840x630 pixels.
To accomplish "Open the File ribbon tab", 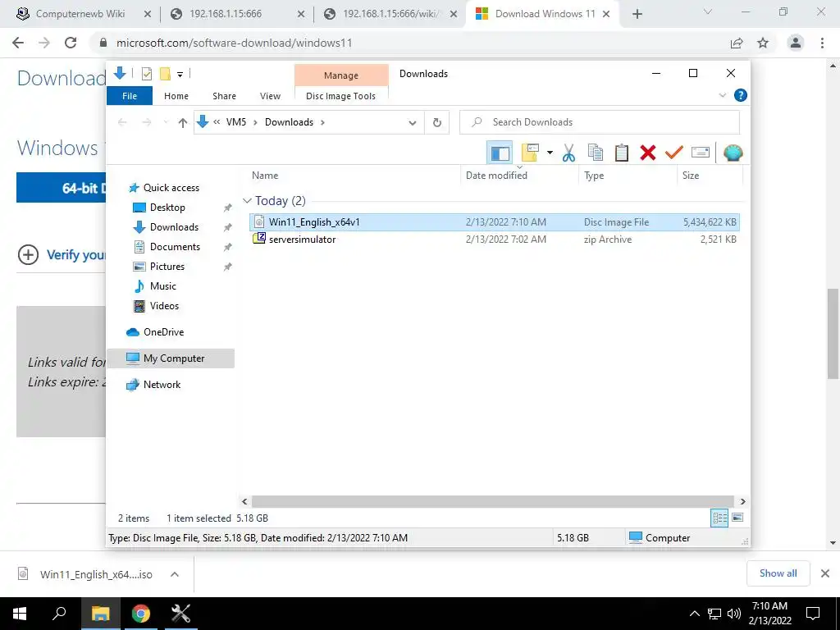I will click(x=130, y=96).
